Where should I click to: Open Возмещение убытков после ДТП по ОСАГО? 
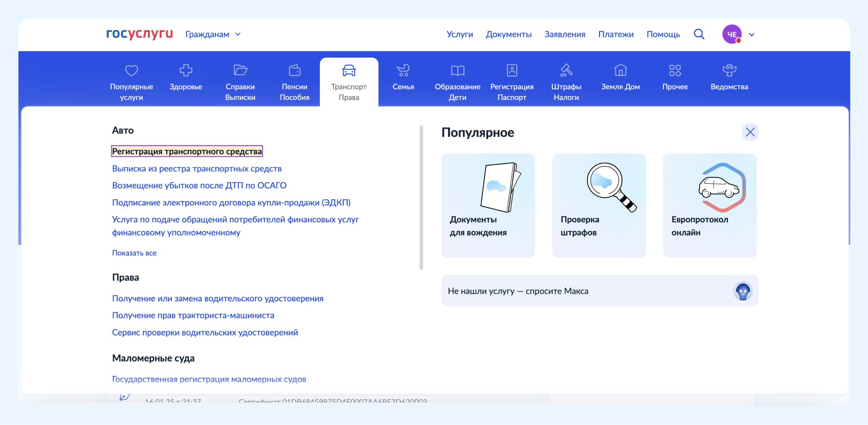coord(199,185)
